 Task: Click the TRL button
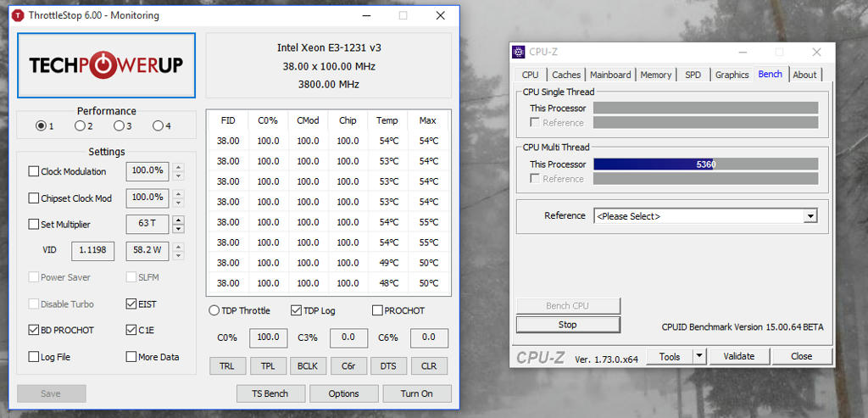pyautogui.click(x=227, y=366)
